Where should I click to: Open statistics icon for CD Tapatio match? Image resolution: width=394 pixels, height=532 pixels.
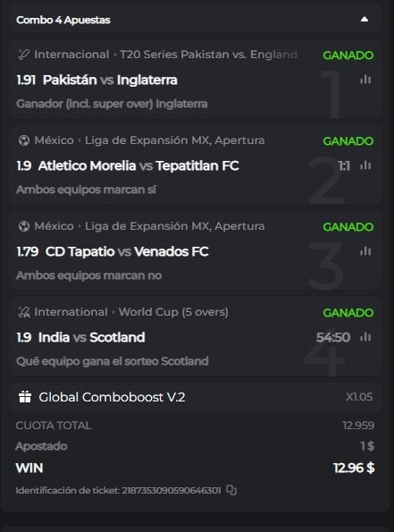(x=365, y=251)
